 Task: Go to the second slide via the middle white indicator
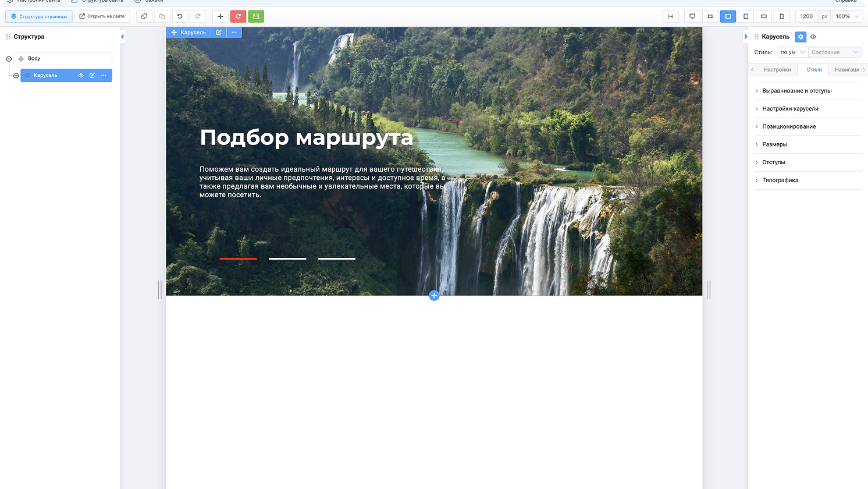tap(287, 258)
